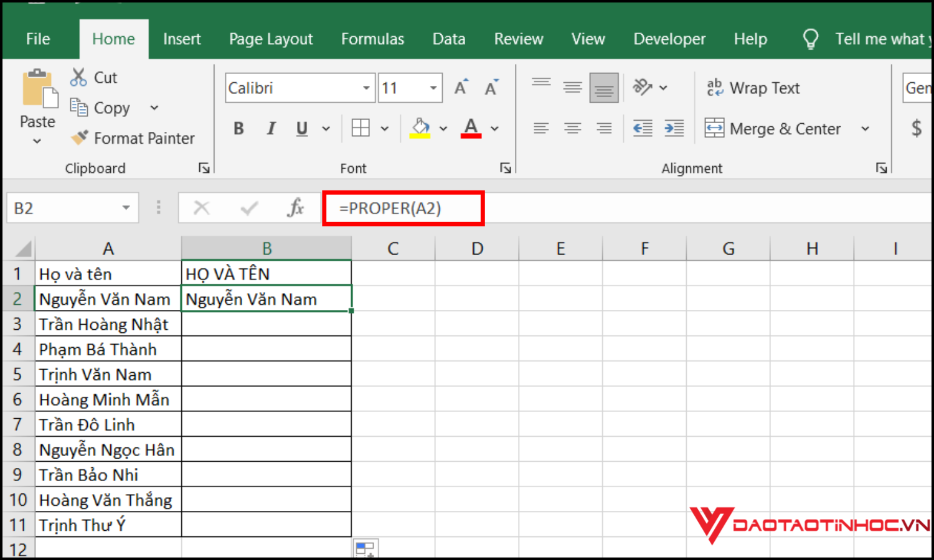The width and height of the screenshot is (934, 560).
Task: Open the Merge & Center dropdown arrow
Action: pyautogui.click(x=865, y=129)
